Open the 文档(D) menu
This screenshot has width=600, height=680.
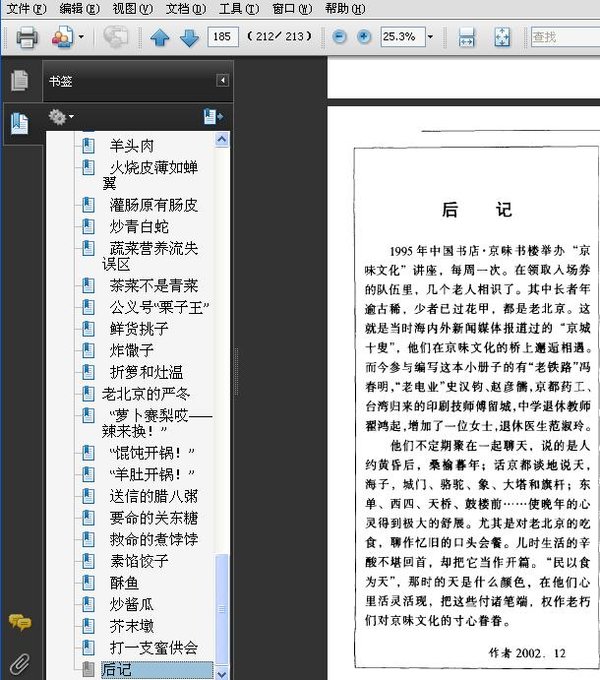click(186, 8)
